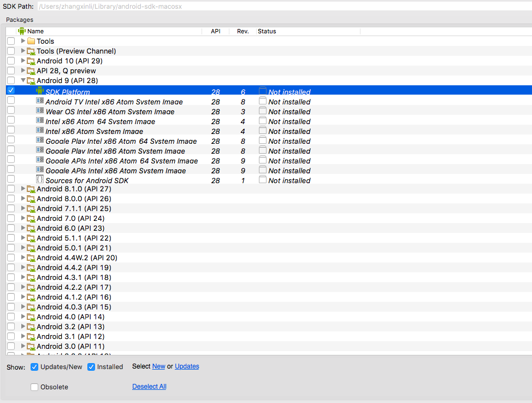Click the Google APIs Intel x86 Atom_64 image icon

pyautogui.click(x=40, y=160)
